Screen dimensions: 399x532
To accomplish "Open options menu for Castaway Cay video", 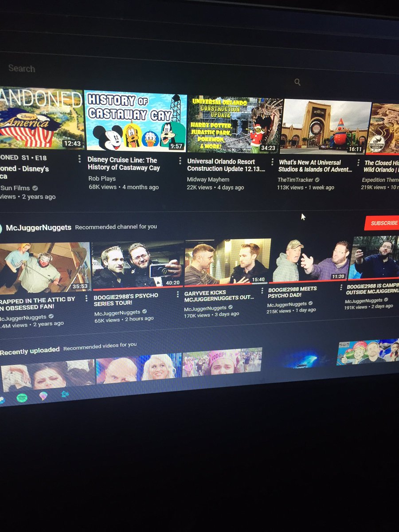I will tap(180, 160).
